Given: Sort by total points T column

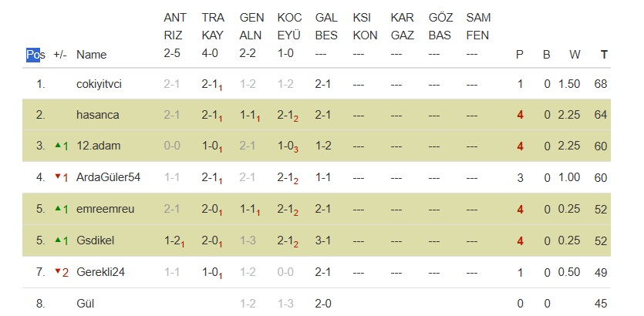Looking at the screenshot, I should [x=604, y=55].
